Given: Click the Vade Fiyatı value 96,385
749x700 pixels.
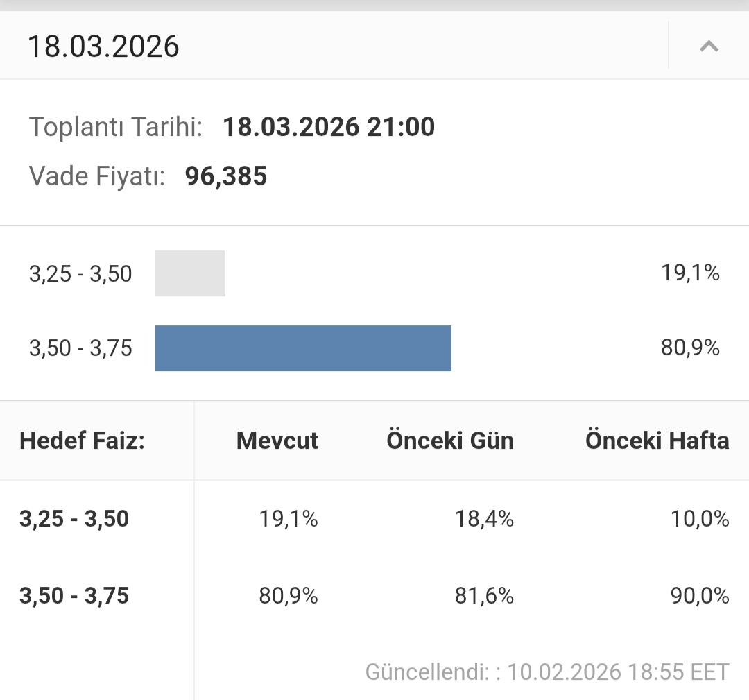Looking at the screenshot, I should click(x=226, y=176).
